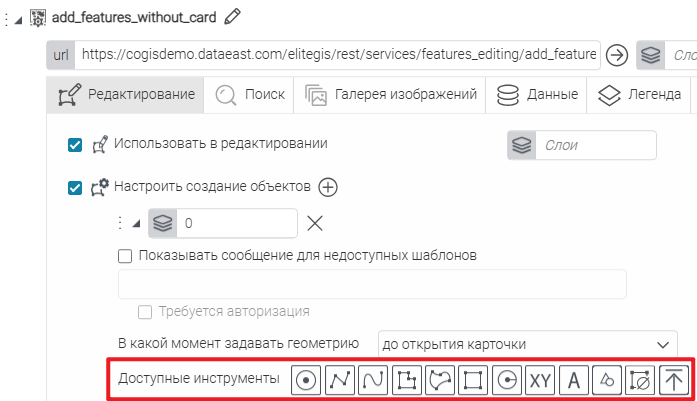Image resolution: width=697 pixels, height=401 pixels.
Task: Pick the freehand polygon tool
Action: pyautogui.click(x=440, y=380)
